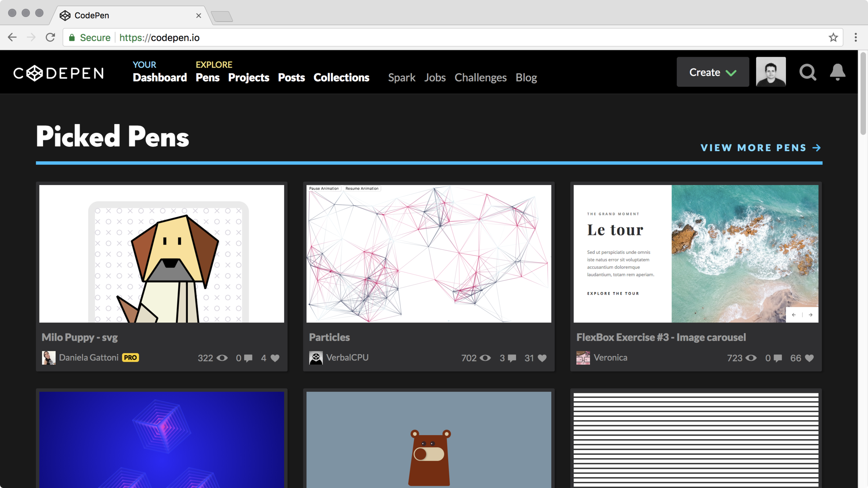Click heart icon on FlexBox Exercise pen
Screen dimensions: 868x488
(x=809, y=358)
